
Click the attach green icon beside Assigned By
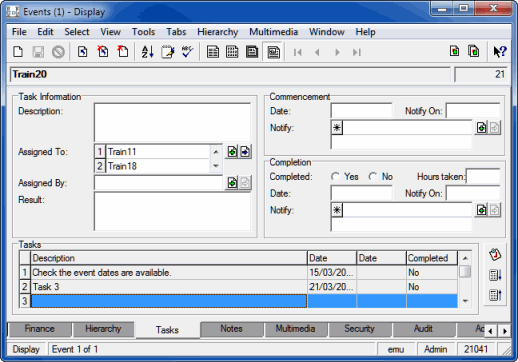232,183
